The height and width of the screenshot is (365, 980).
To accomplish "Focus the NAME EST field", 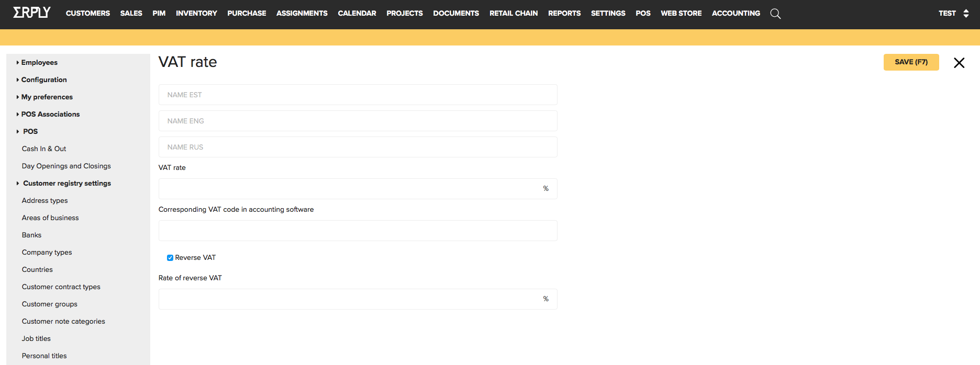I will pos(358,95).
